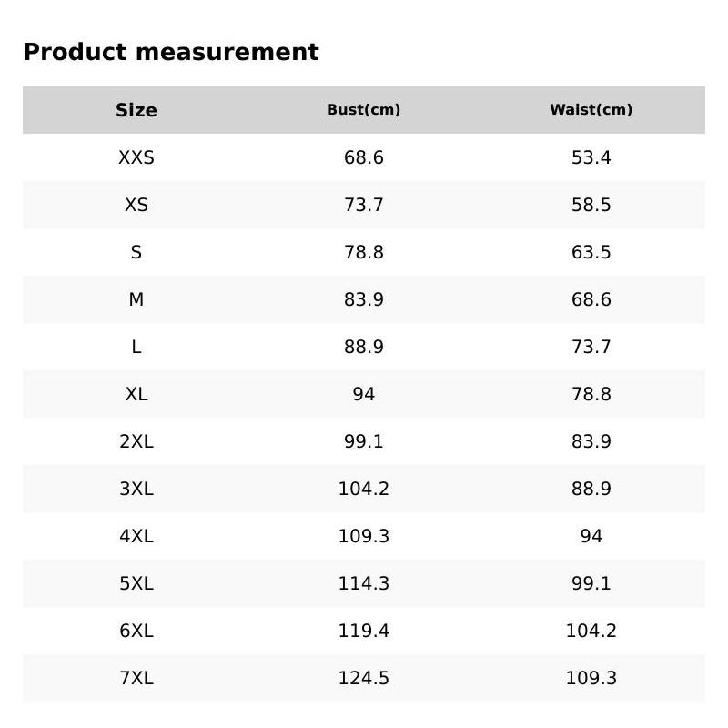Screen dimensions: 728x728
Task: Select the 3XL size label
Action: point(136,489)
